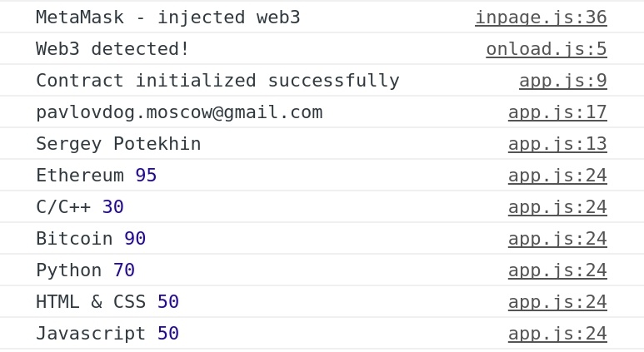Click the "Ethereum 95" log message

(96, 176)
